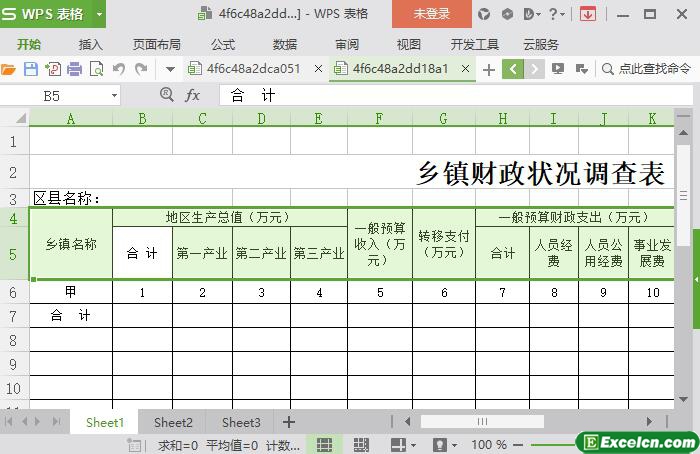The height and width of the screenshot is (454, 700).
Task: Click the WPS 表格 logo button
Action: (46, 14)
